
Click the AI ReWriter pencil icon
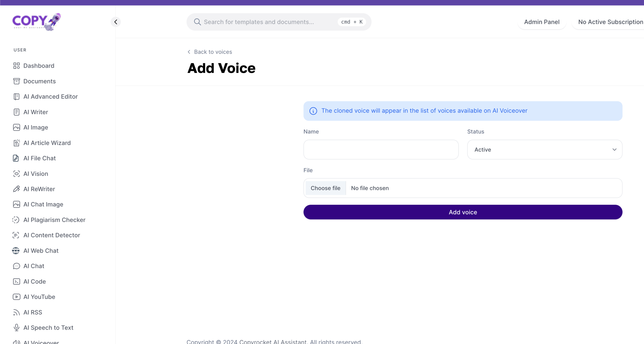click(16, 189)
